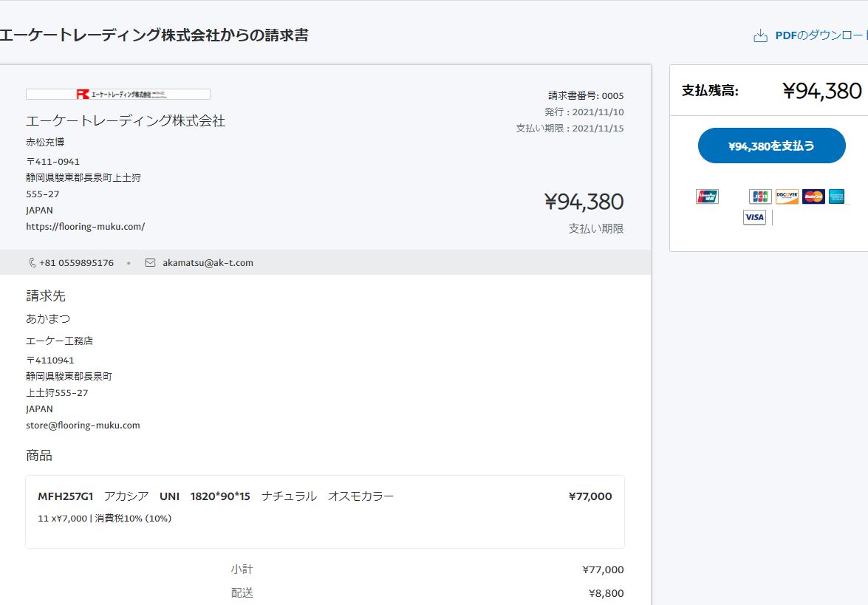868x605 pixels.
Task: Click the email envelope icon
Action: point(150,262)
